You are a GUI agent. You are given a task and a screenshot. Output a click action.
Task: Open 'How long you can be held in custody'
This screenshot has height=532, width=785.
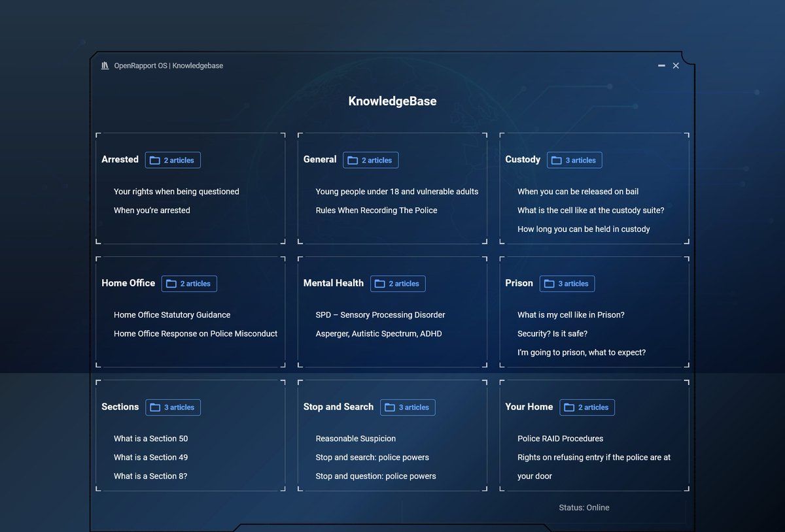[x=584, y=229]
